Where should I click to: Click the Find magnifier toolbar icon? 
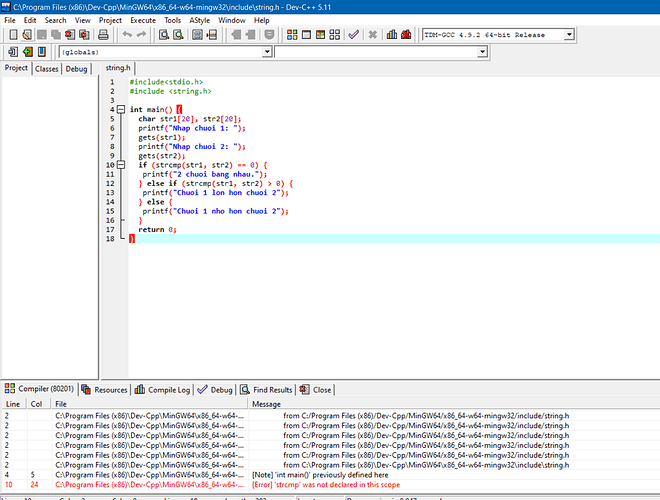164,35
